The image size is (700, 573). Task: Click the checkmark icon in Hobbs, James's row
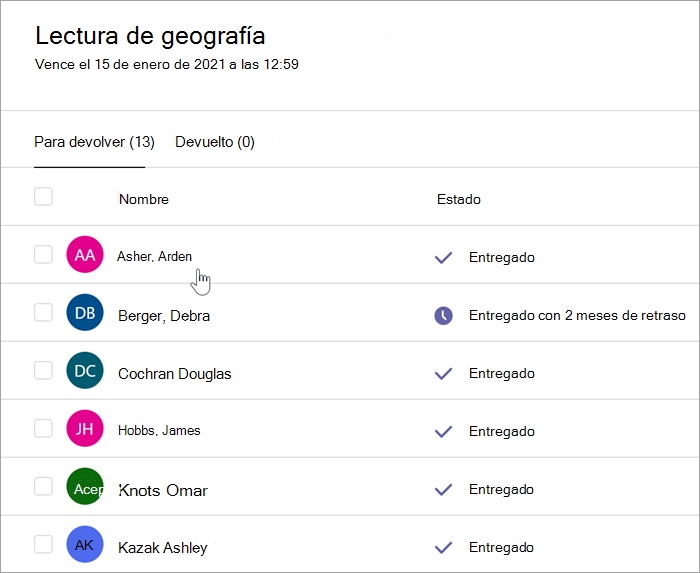coord(443,432)
